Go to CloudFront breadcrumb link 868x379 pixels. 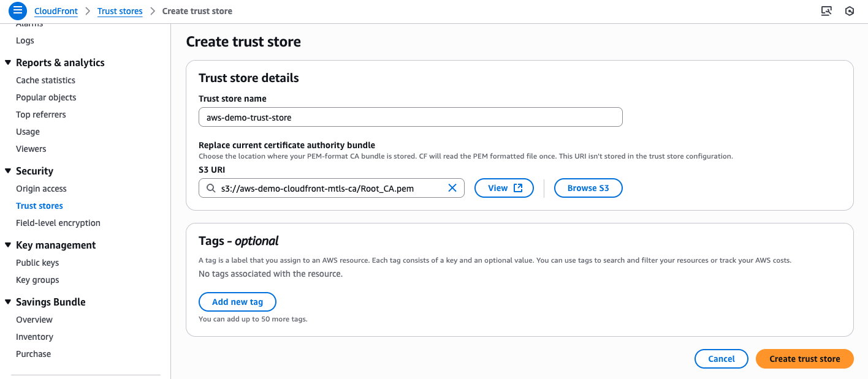[56, 11]
